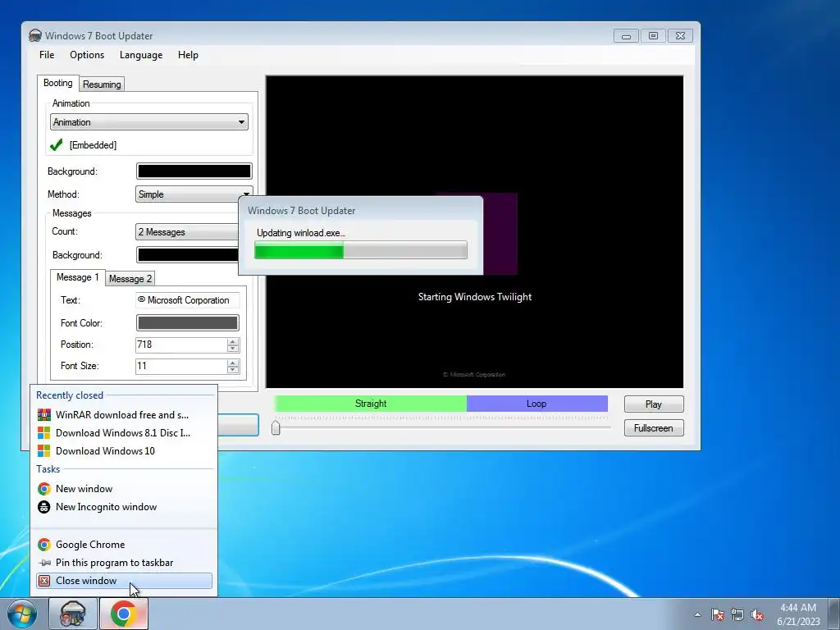Switch to the Booting tab

click(58, 83)
